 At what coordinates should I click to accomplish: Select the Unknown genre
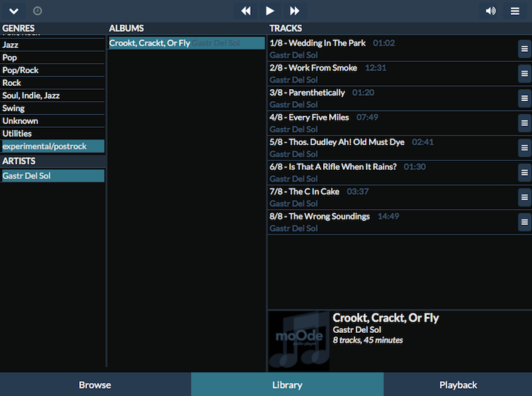pos(53,120)
